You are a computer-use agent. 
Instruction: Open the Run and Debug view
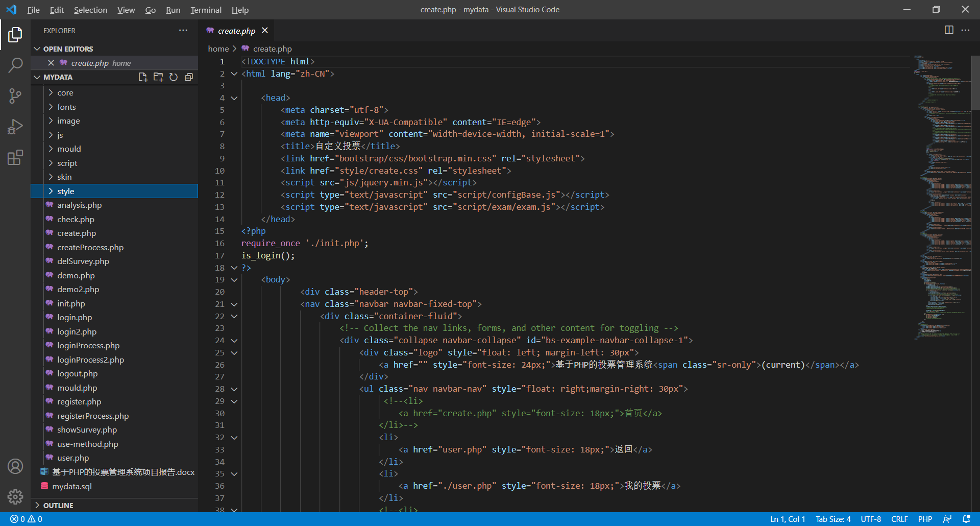[x=15, y=126]
